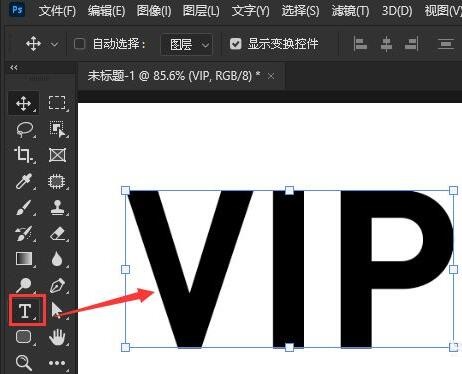This screenshot has width=462, height=374.
Task: Select the Move tool in the toolbox
Action: click(x=24, y=103)
